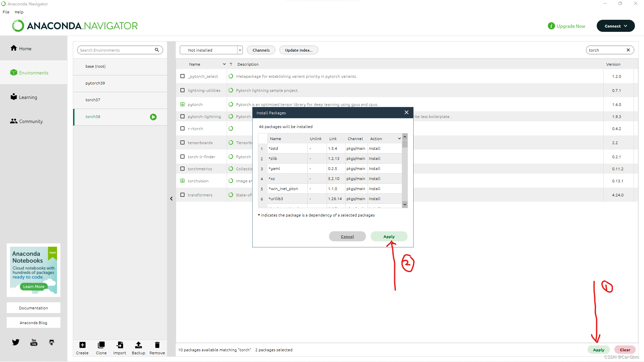Open Channels settings

[261, 50]
